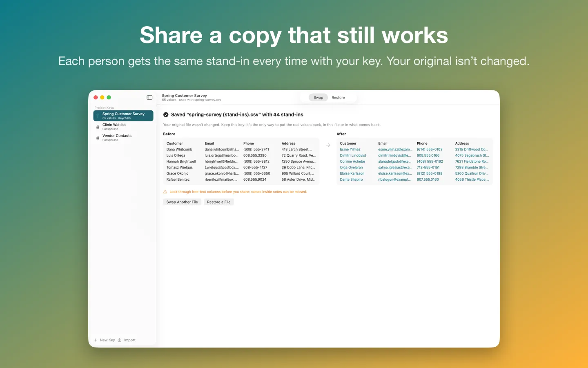Select the Vendor Contacts key

pos(123,138)
